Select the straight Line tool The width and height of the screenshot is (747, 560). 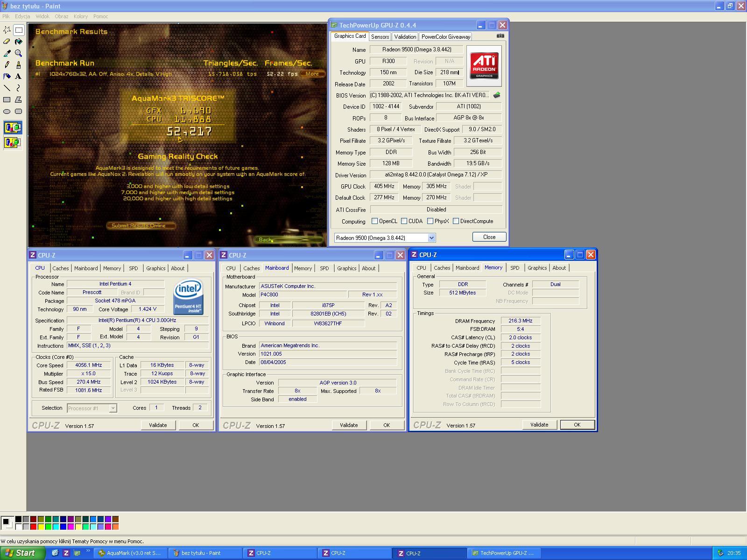click(7, 88)
